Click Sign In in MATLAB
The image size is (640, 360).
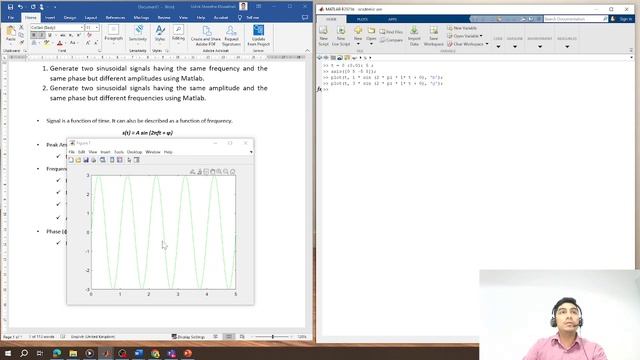(625, 19)
